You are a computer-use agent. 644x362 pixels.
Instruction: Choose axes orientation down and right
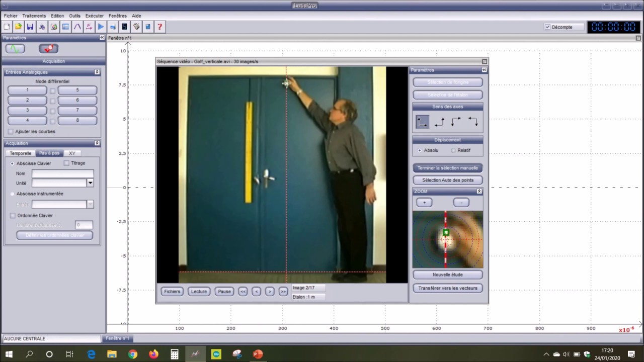tap(456, 122)
